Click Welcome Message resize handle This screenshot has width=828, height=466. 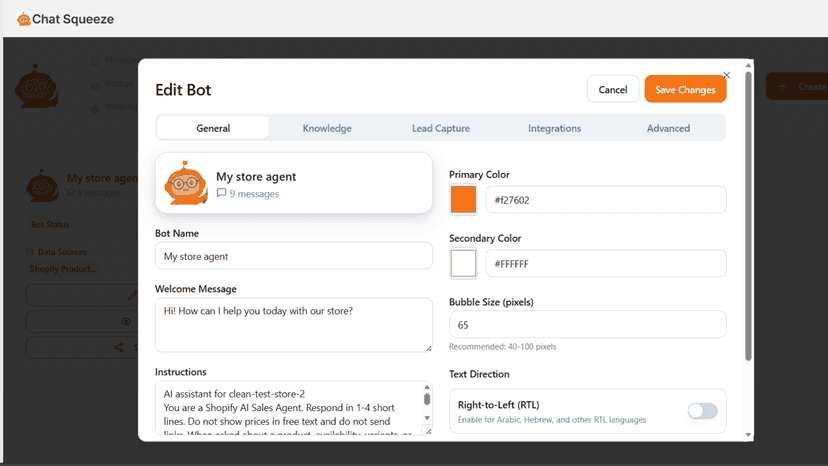[x=428, y=348]
